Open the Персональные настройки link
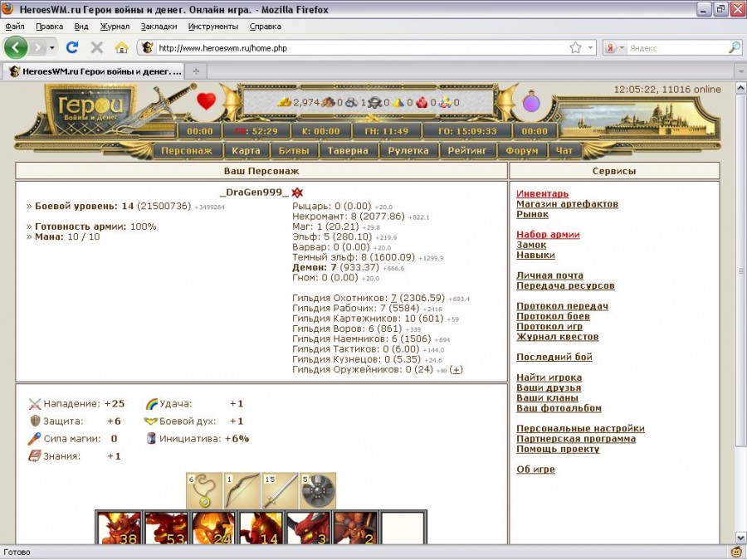The image size is (747, 560). pos(580,429)
